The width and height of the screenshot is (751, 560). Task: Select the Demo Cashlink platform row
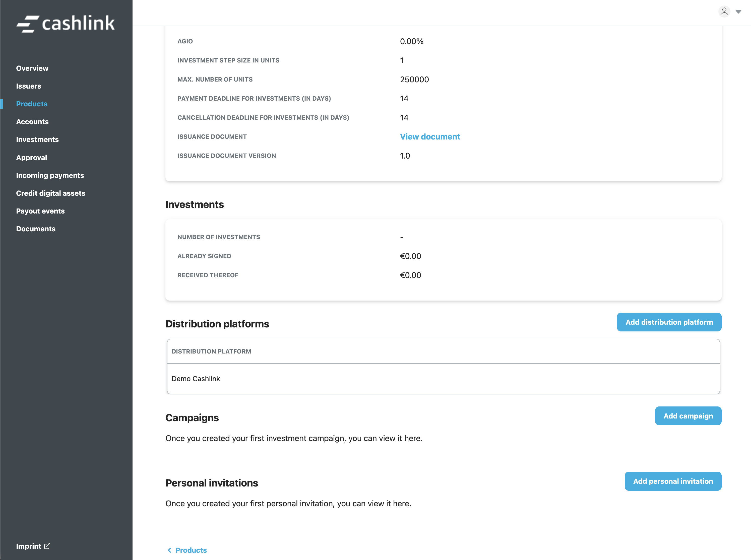point(196,379)
